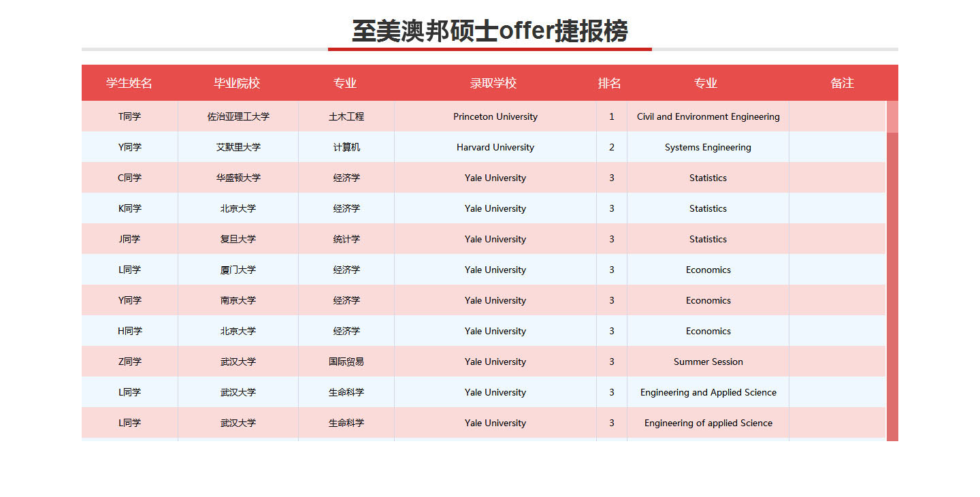This screenshot has height=497, width=980.
Task: Click the table's vertical scrollbar thumb
Action: pos(892,116)
